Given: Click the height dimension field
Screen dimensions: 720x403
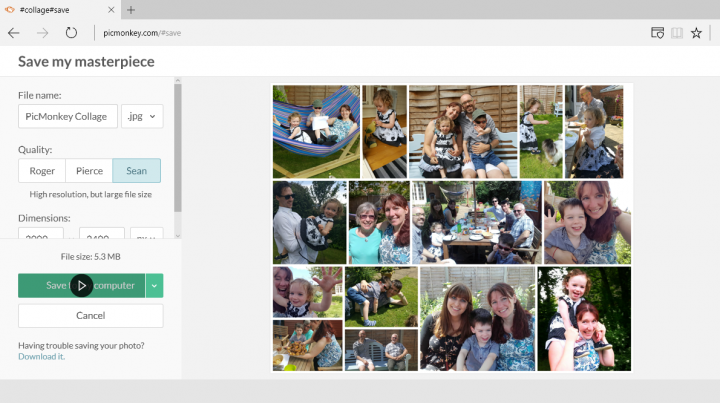Looking at the screenshot, I should 102,233.
